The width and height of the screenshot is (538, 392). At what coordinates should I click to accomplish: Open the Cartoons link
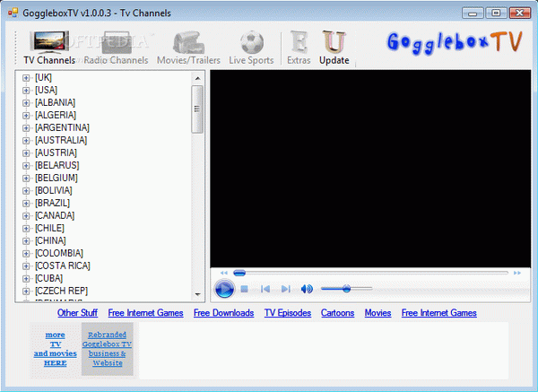pyautogui.click(x=338, y=313)
